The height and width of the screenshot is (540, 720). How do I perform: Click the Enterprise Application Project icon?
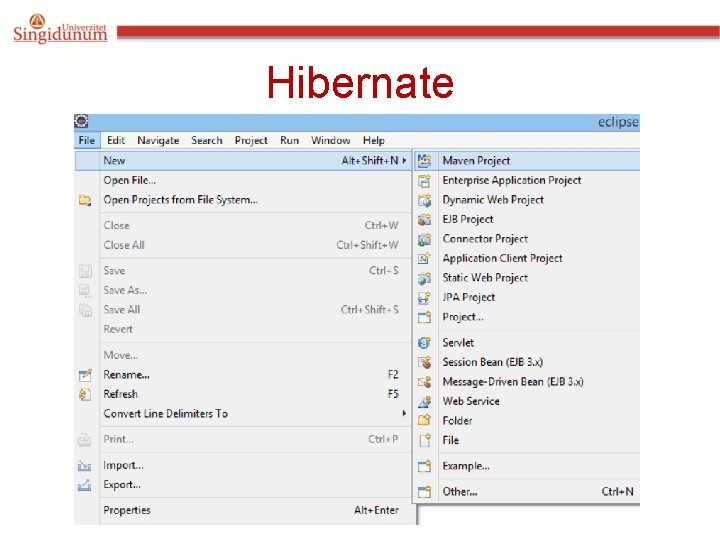[425, 181]
